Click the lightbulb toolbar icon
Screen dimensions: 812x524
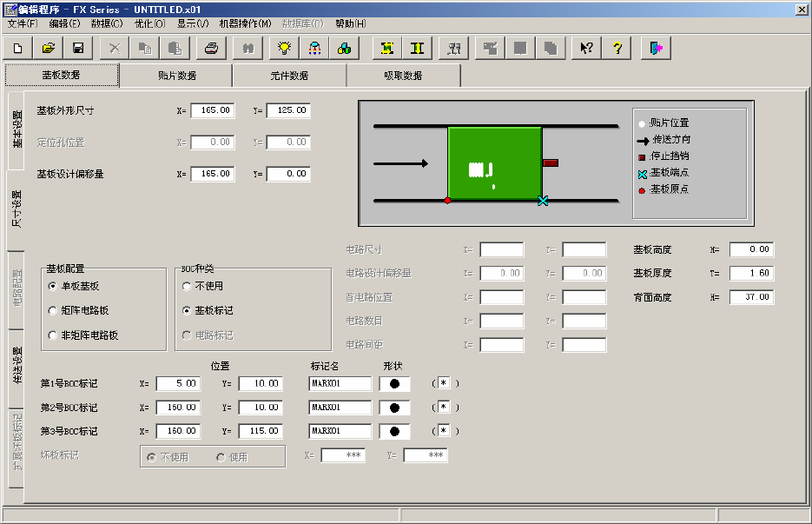coord(283,49)
